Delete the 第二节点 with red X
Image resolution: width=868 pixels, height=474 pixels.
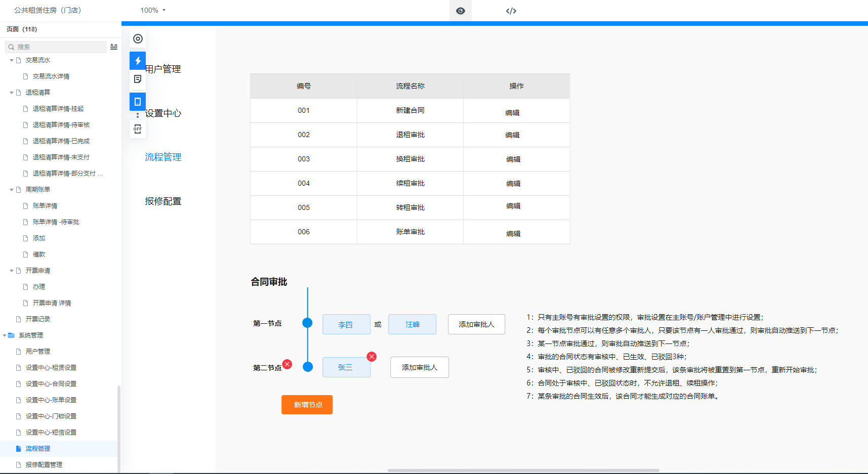(287, 364)
